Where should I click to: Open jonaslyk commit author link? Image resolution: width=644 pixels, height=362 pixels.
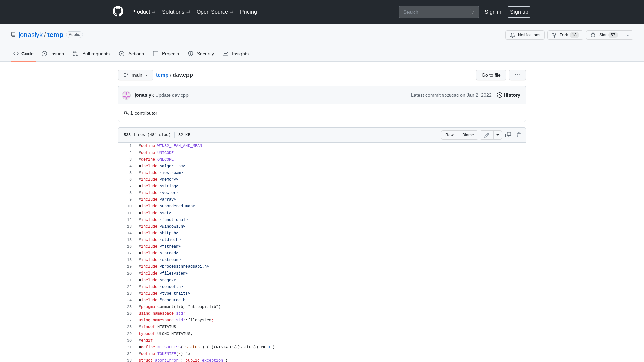pyautogui.click(x=144, y=95)
